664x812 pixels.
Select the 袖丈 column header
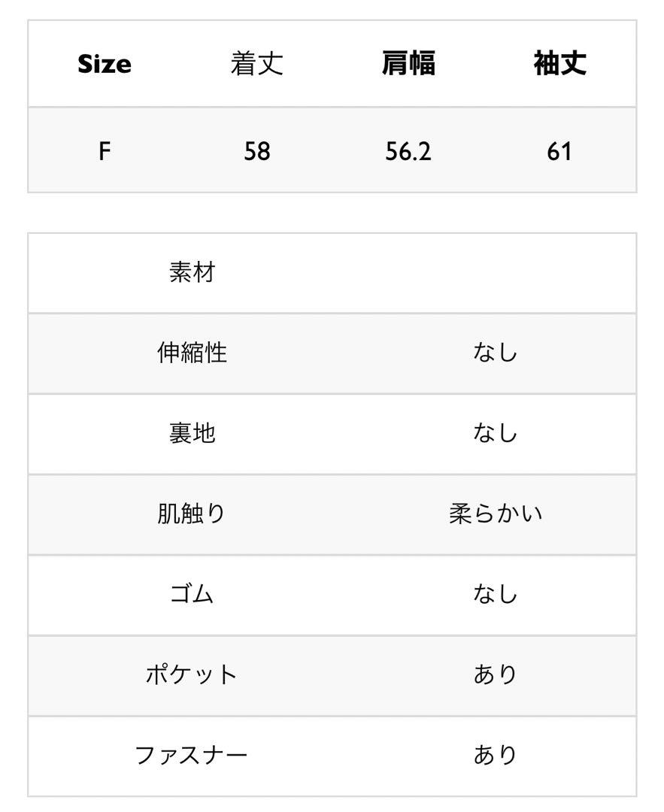coord(560,64)
